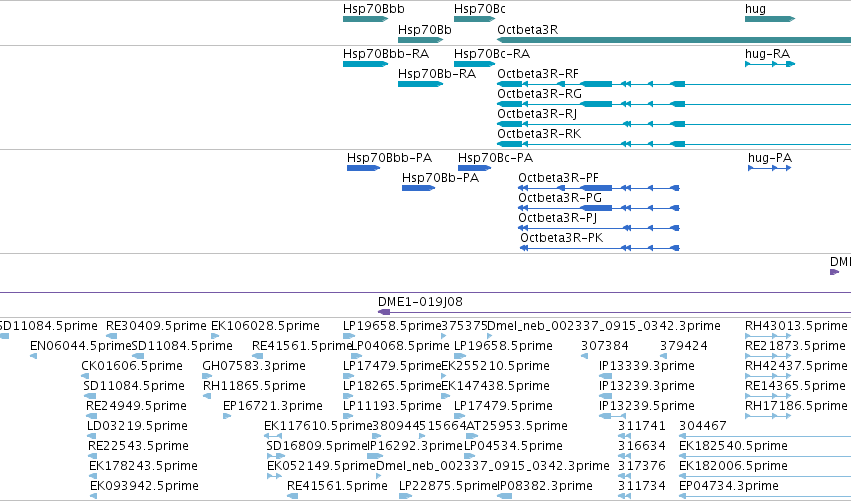This screenshot has width=851, height=501.
Task: Select the EK255210.5prime EST label
Action: [496, 366]
